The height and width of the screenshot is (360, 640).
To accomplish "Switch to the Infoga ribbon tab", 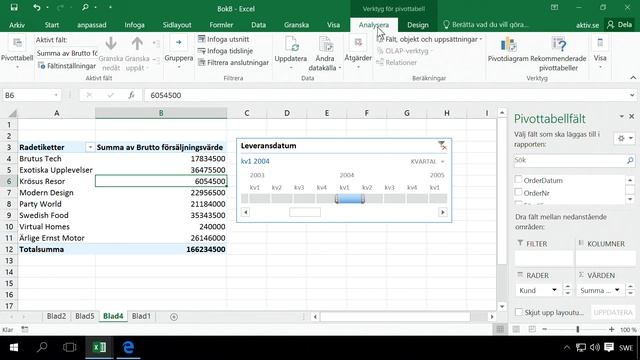I will click(134, 25).
